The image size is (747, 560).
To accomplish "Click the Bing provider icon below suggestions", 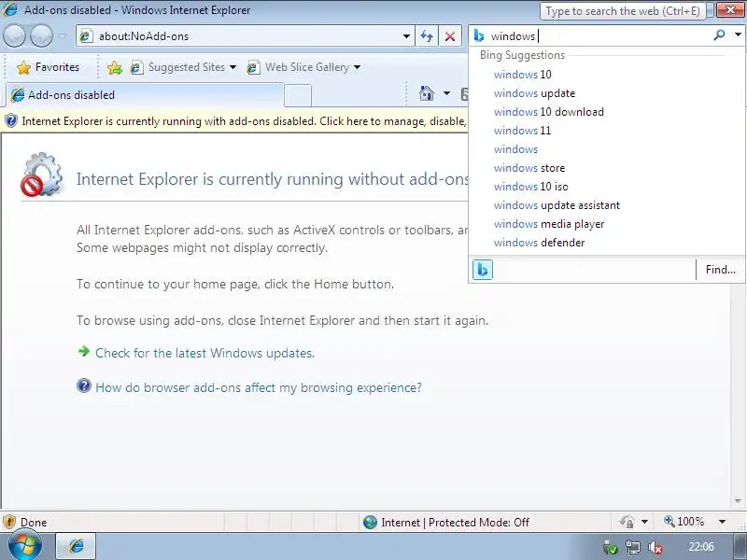I will [x=483, y=270].
